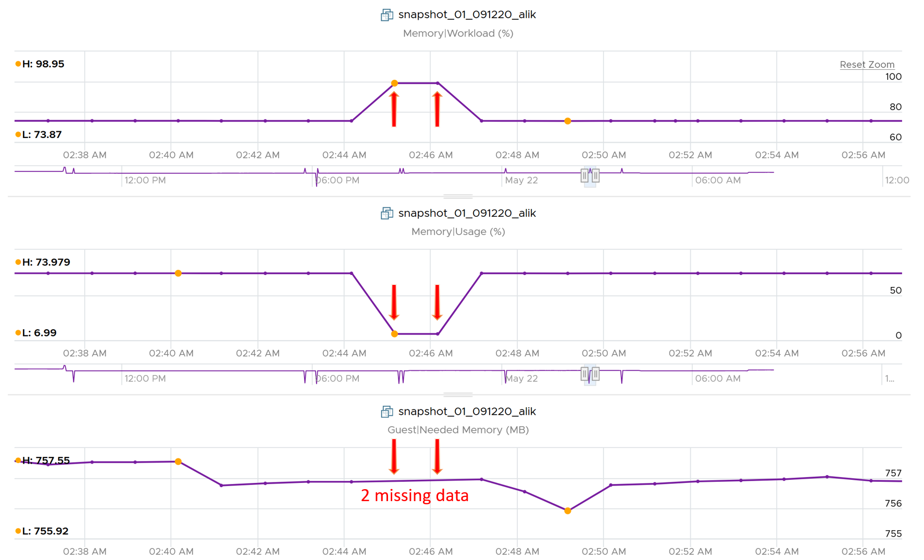The image size is (924, 560).
Task: Click the right range handle in Workload navigator
Action: tap(596, 176)
